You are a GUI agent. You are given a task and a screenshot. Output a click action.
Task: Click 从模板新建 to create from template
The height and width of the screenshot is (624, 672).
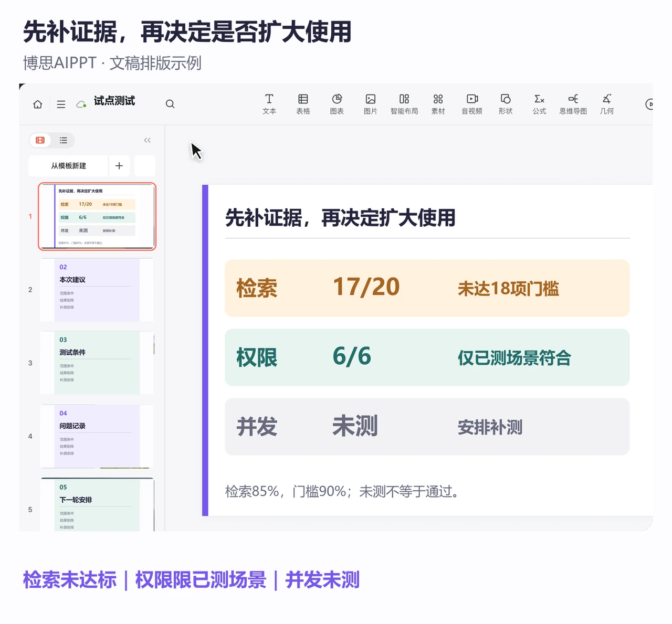[68, 166]
